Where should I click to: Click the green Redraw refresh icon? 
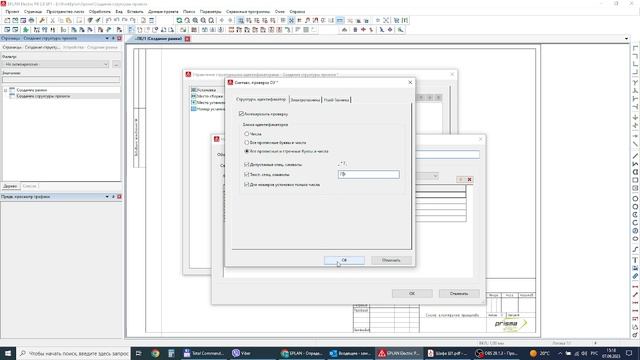pos(179,20)
